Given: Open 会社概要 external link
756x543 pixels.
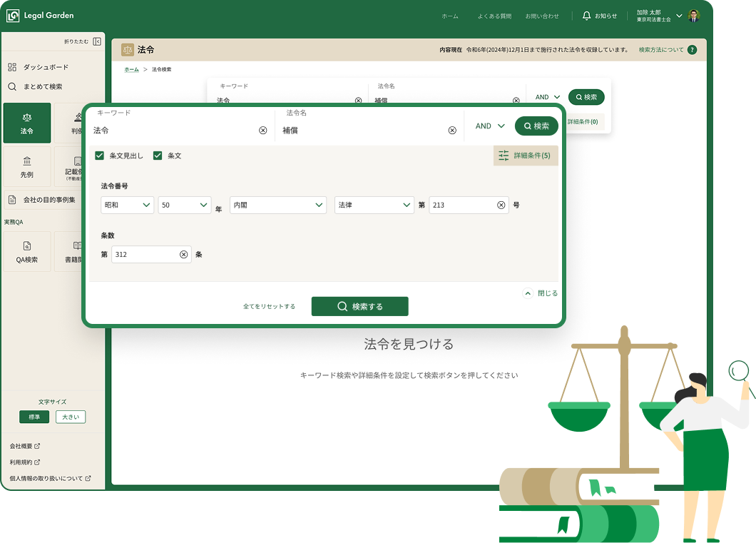Looking at the screenshot, I should (x=24, y=446).
